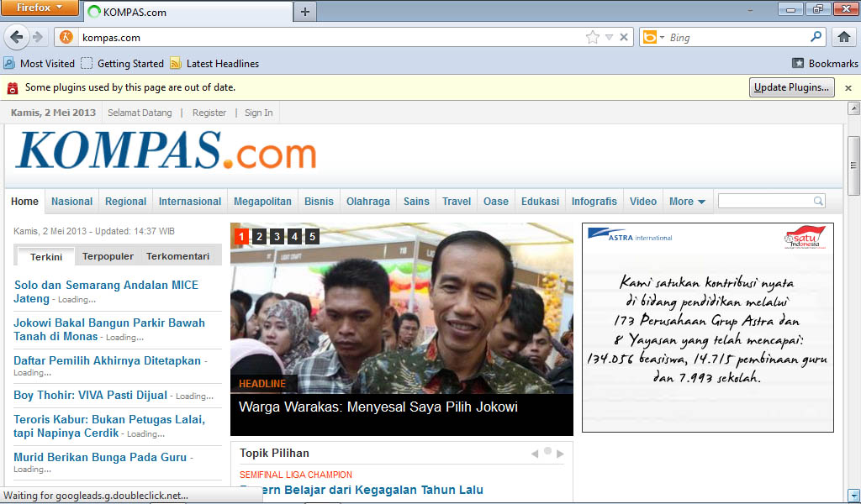861x504 pixels.
Task: Navigate back using the back arrow icon
Action: click(17, 37)
